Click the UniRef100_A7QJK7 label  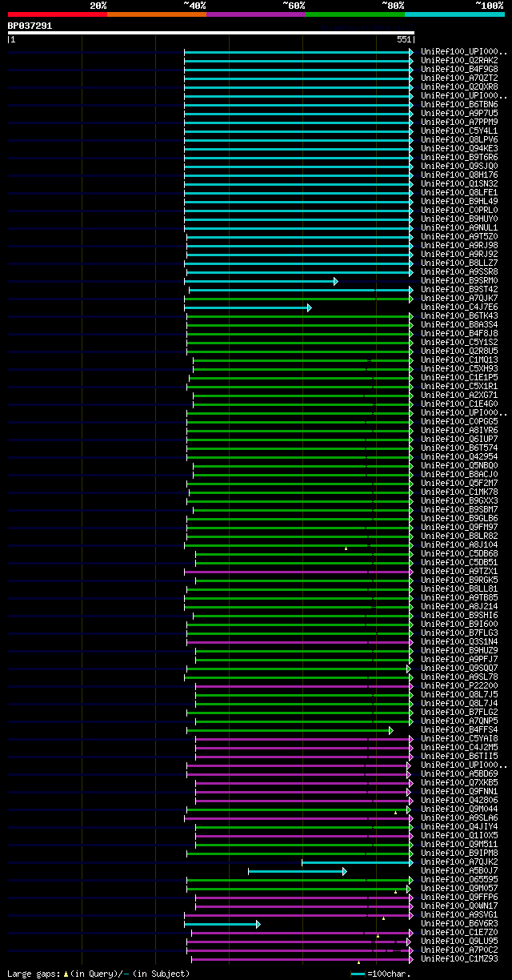(459, 298)
